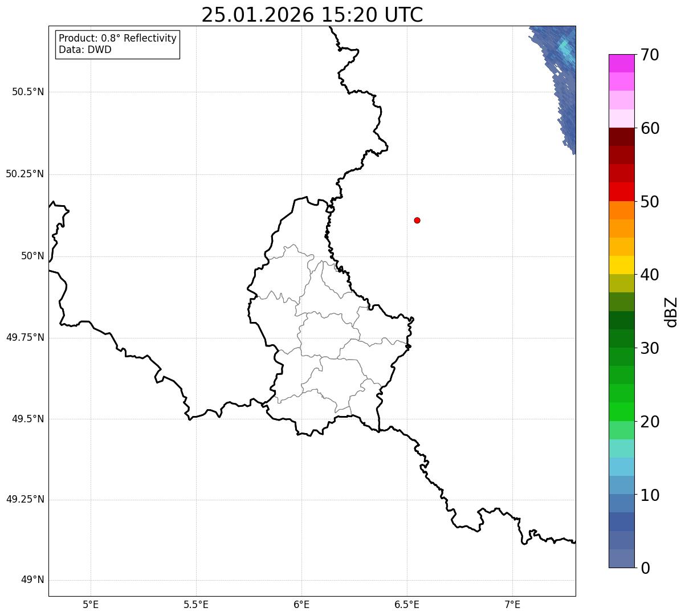685x616 pixels.
Task: Click the title "25.01.2026 15:20 UTC"
Action: (312, 15)
